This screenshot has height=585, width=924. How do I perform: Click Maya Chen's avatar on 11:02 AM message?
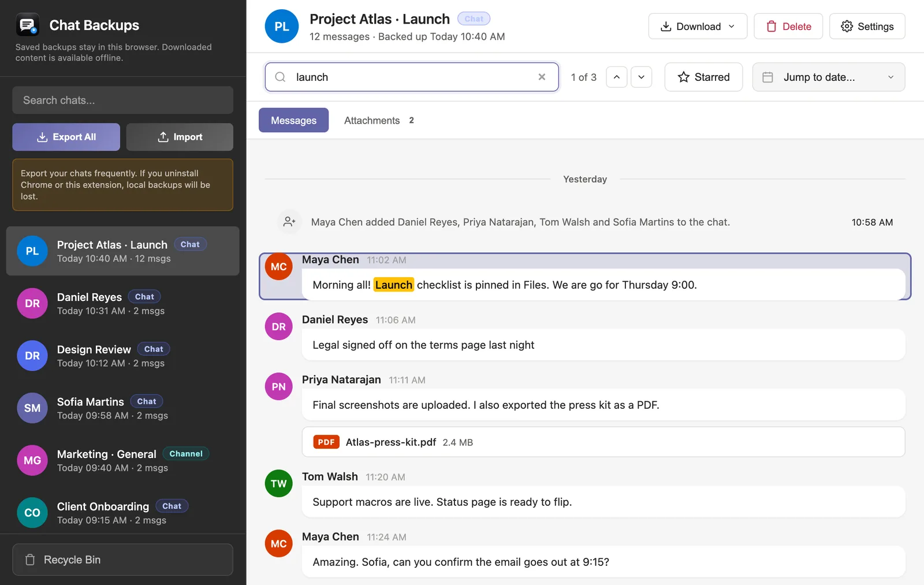click(x=278, y=267)
